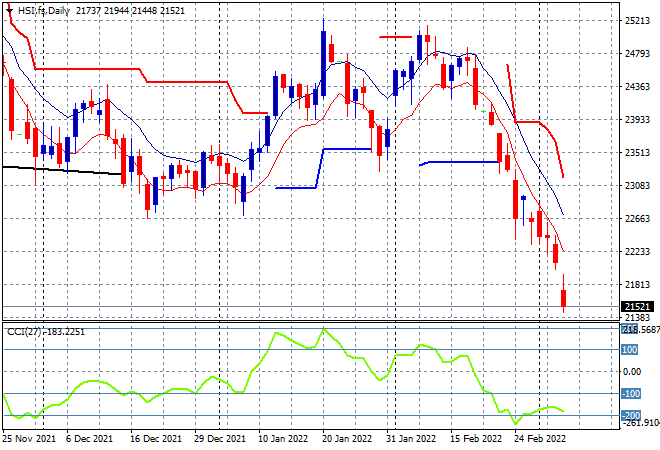660x450 pixels.
Task: Select the short red line above 31 Jan
Action: (395, 37)
